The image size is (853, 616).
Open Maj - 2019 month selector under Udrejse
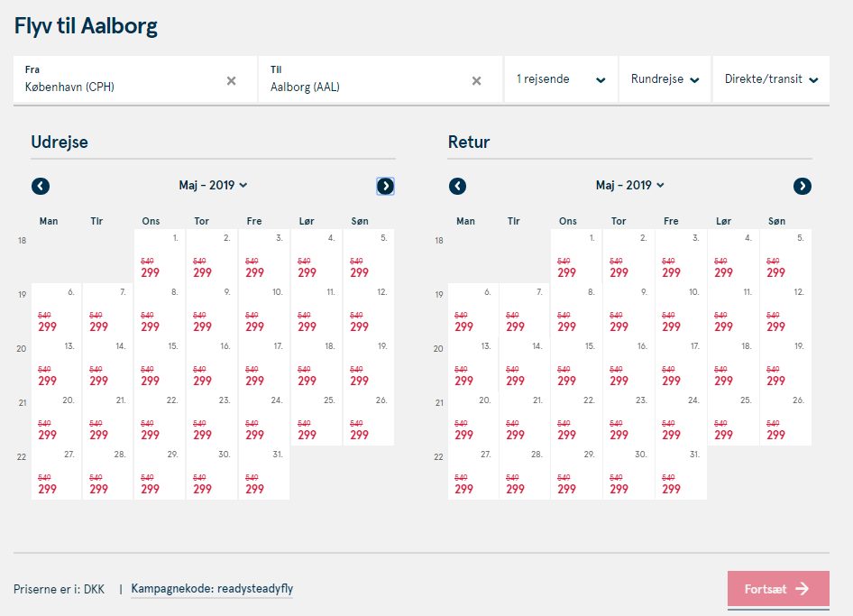coord(213,185)
